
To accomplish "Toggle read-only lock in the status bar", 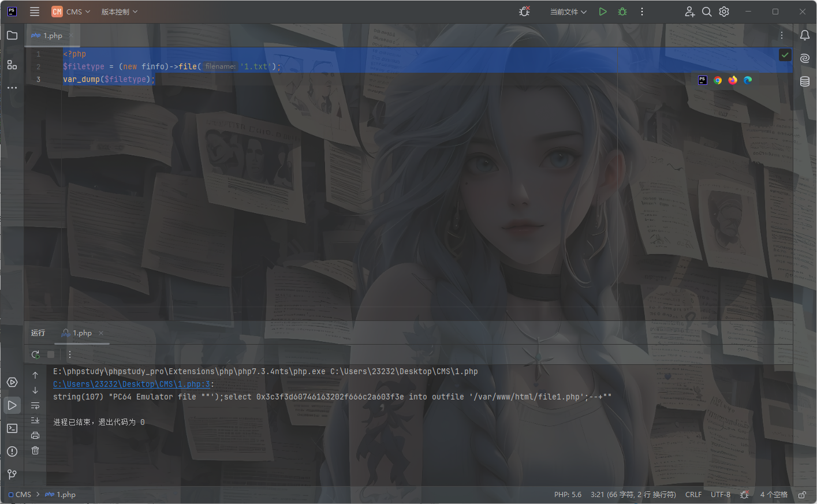I will tap(802, 495).
